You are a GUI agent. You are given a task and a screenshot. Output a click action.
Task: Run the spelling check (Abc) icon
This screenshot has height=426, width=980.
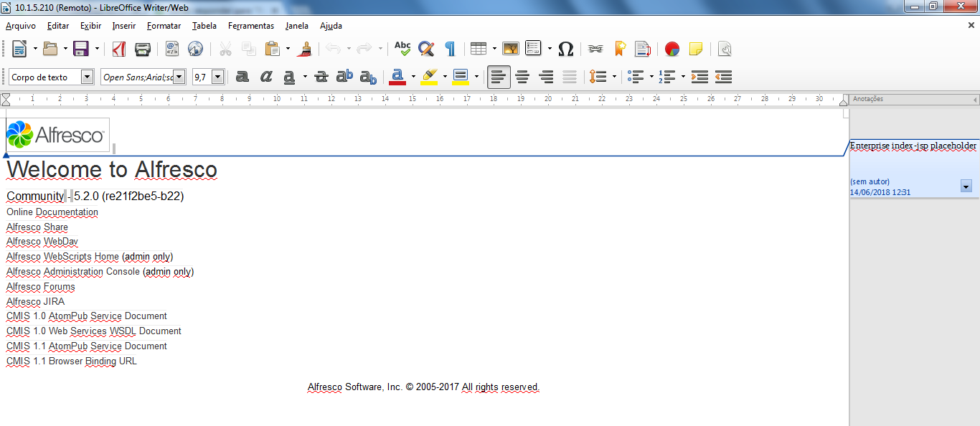[x=402, y=49]
